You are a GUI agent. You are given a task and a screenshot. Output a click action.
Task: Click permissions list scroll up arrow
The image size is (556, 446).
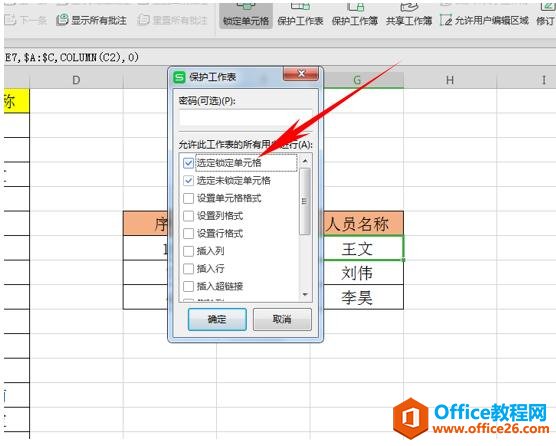point(305,161)
